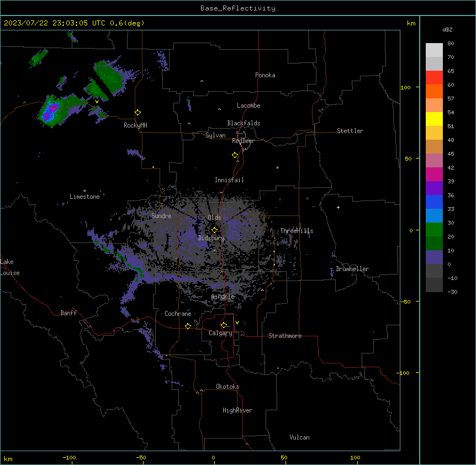
Task: Click the RedDeer city label
Action: (243, 141)
